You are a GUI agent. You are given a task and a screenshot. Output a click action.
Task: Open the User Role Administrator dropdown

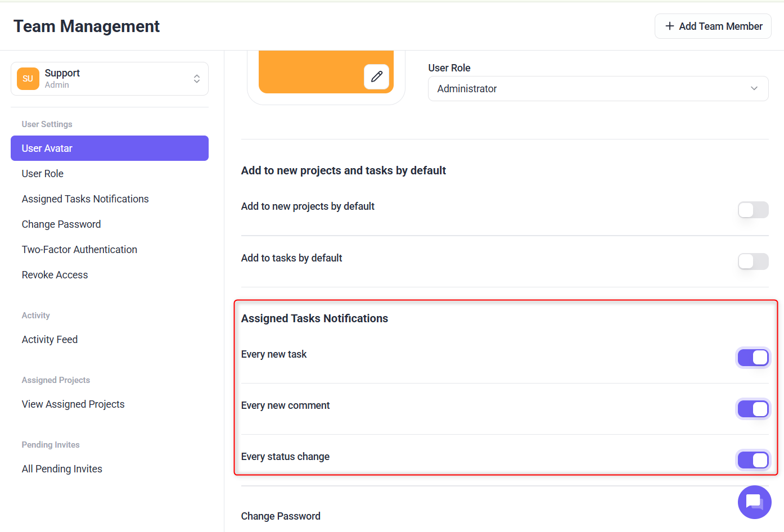(597, 89)
